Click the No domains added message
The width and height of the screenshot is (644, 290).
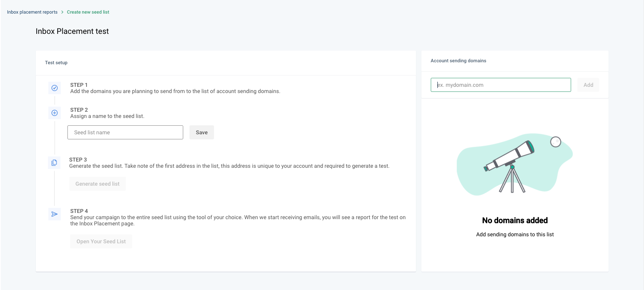click(515, 220)
